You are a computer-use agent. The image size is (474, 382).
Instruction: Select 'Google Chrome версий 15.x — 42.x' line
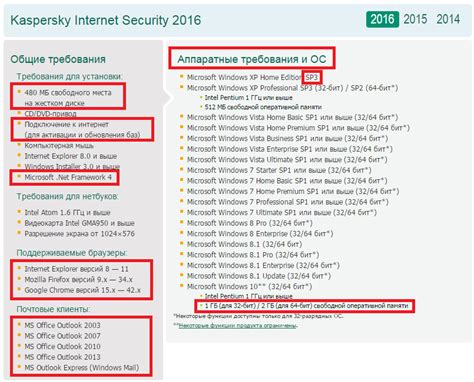tap(83, 290)
